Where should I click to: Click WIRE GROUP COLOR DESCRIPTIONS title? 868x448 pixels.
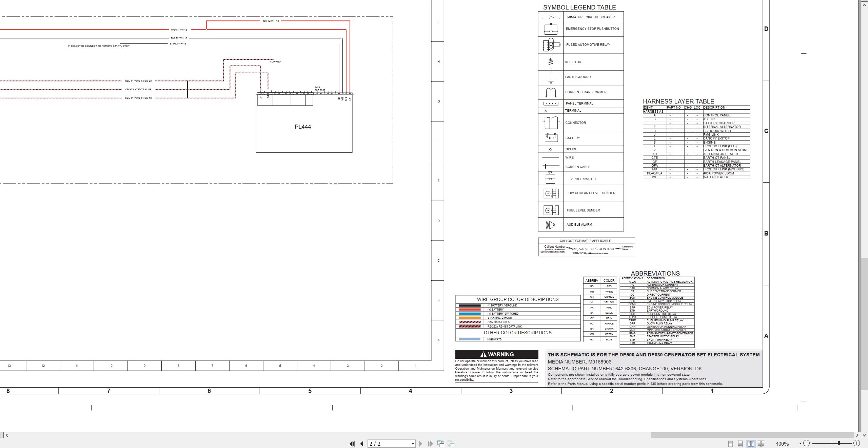click(x=517, y=300)
